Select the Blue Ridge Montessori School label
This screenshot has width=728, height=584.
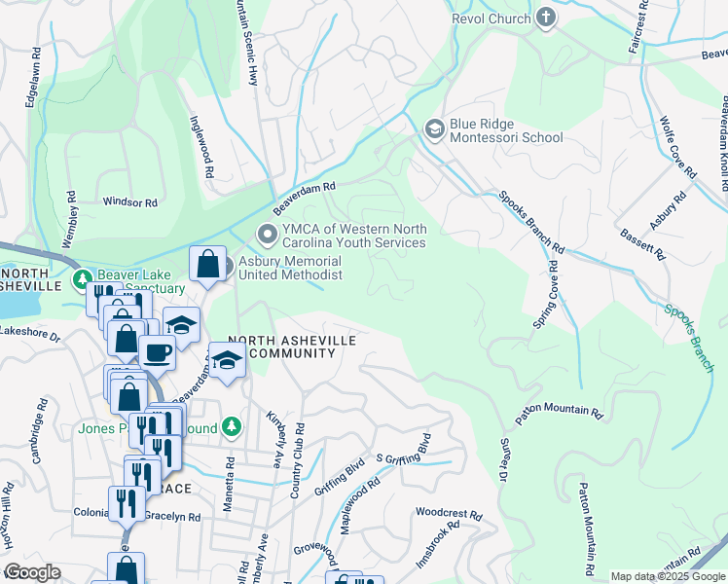(506, 130)
